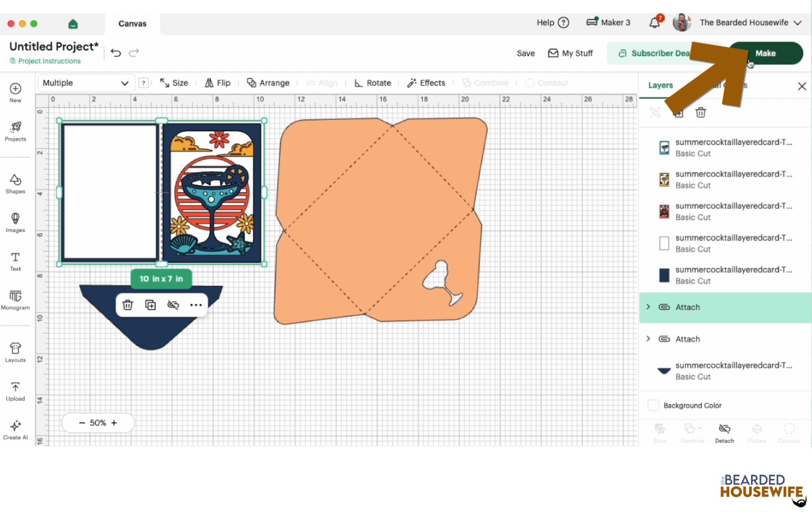This screenshot has width=812, height=516.
Task: Open My Stuff
Action: coord(570,53)
